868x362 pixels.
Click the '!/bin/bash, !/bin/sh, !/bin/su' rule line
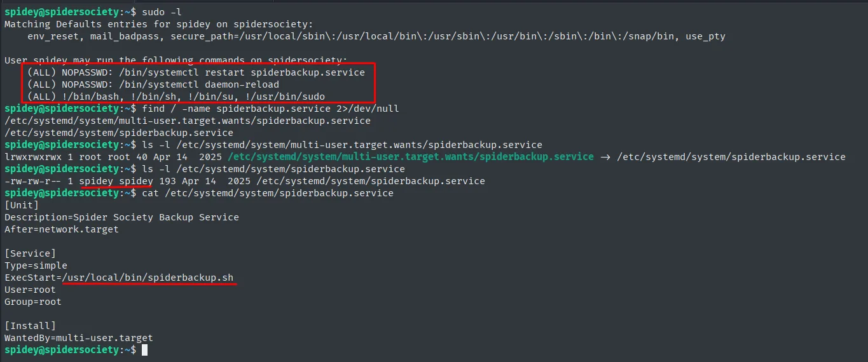[176, 97]
